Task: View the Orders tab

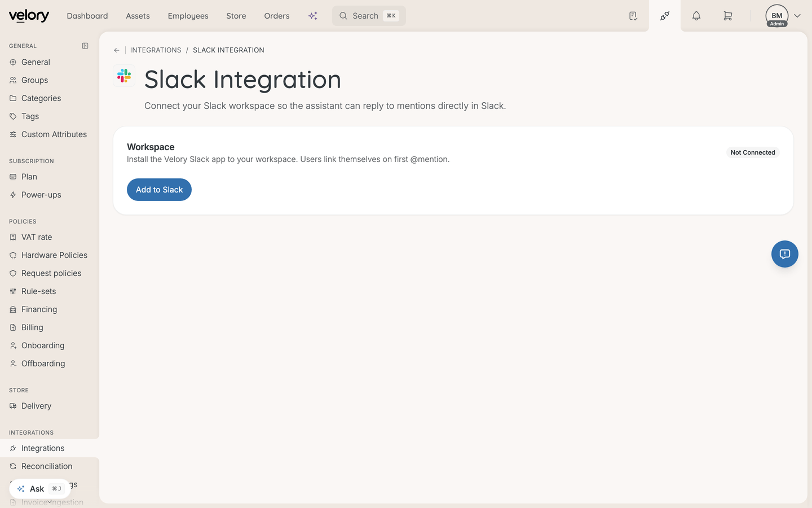Action: click(277, 16)
